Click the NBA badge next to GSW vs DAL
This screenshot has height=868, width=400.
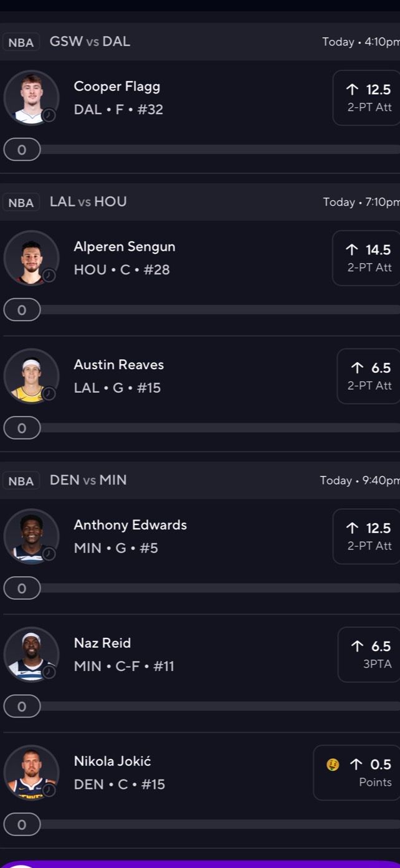(21, 42)
